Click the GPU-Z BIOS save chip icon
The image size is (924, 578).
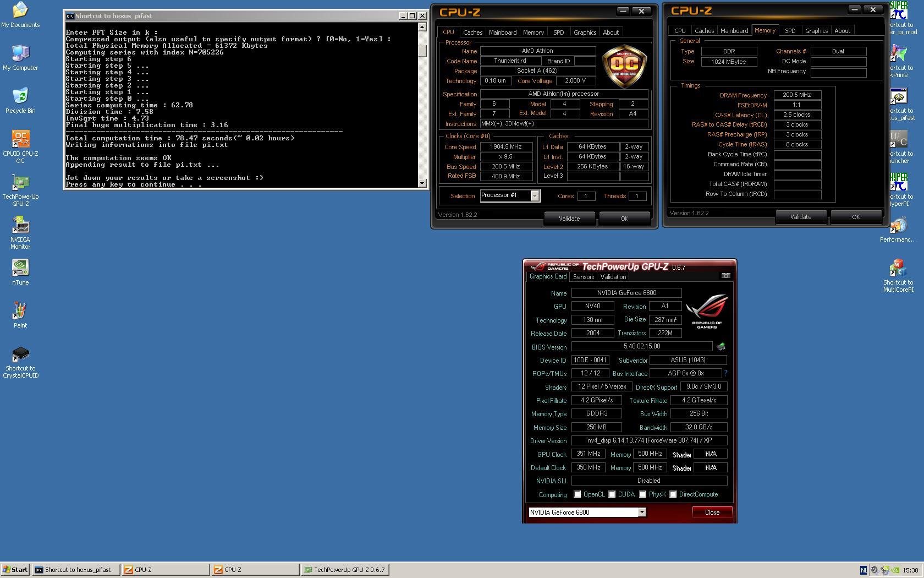pyautogui.click(x=721, y=347)
